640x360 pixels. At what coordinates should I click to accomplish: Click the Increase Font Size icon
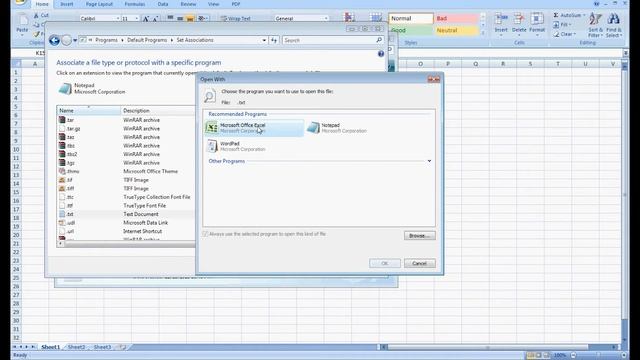click(145, 19)
